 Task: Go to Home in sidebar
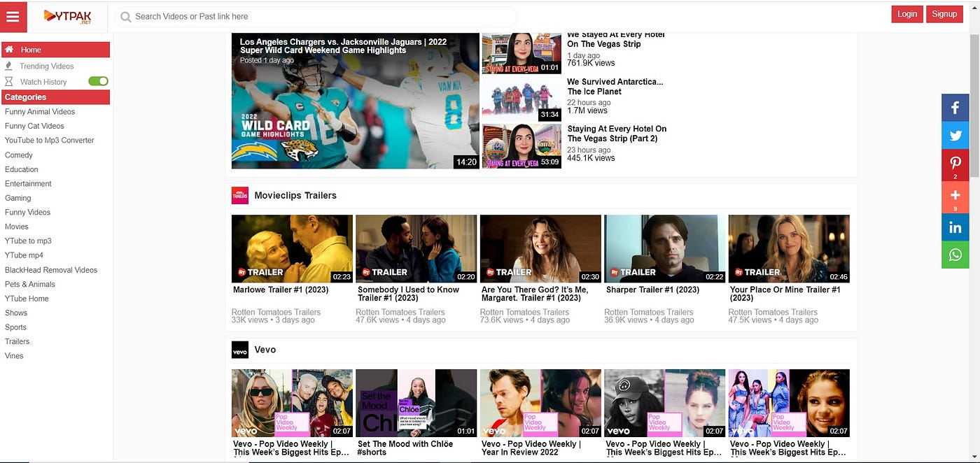(x=55, y=50)
